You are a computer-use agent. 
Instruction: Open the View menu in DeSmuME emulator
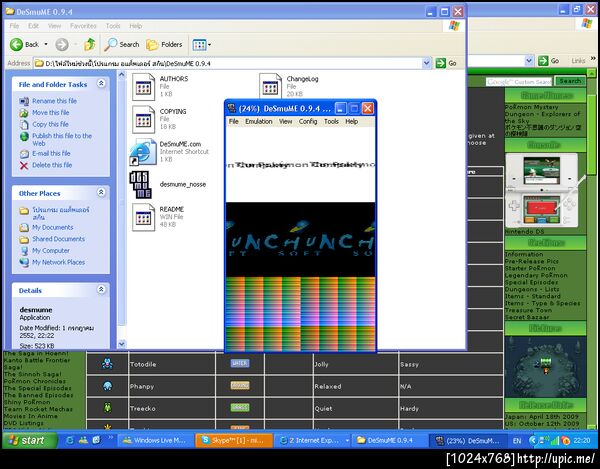click(x=285, y=121)
